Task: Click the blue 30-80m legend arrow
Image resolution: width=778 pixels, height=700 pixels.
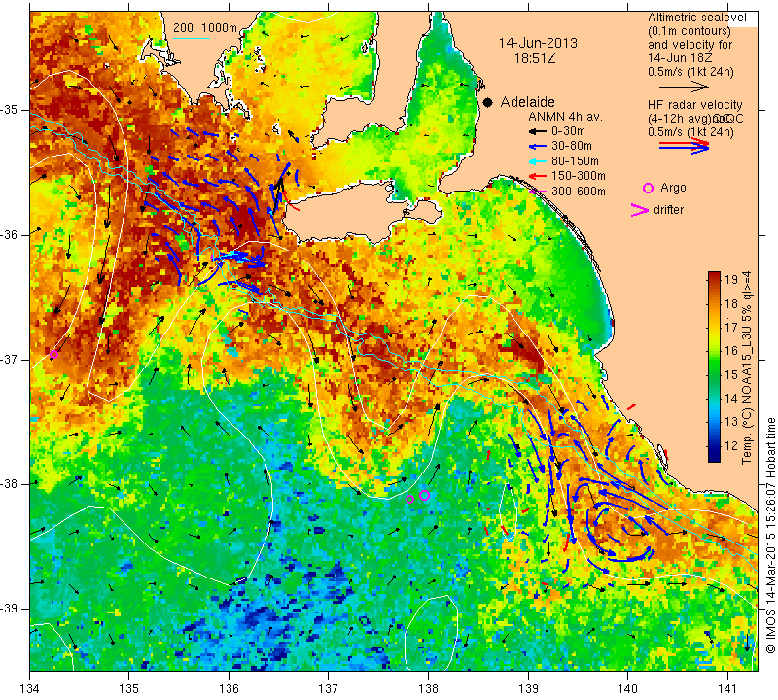Action: pos(537,147)
